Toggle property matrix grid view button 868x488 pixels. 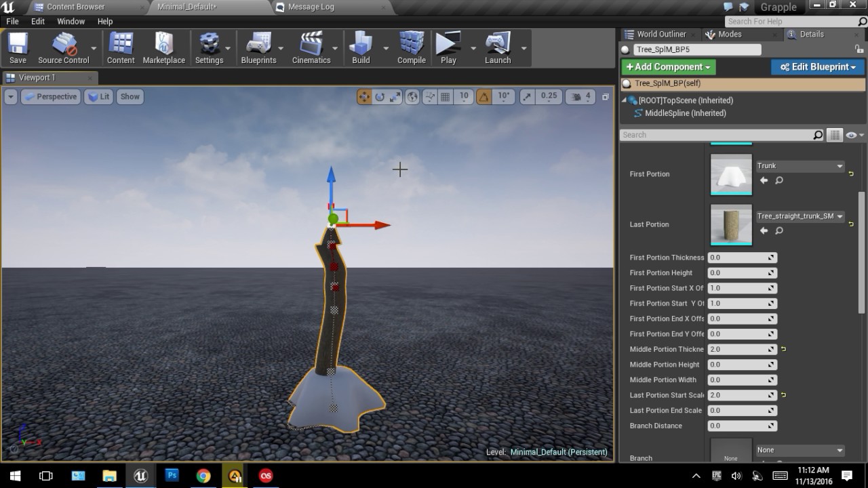click(x=835, y=135)
